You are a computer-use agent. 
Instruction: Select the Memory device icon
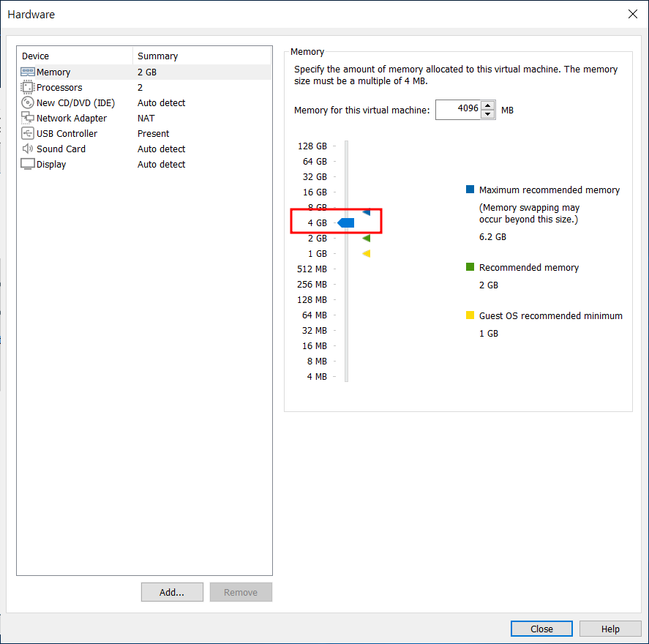click(27, 72)
